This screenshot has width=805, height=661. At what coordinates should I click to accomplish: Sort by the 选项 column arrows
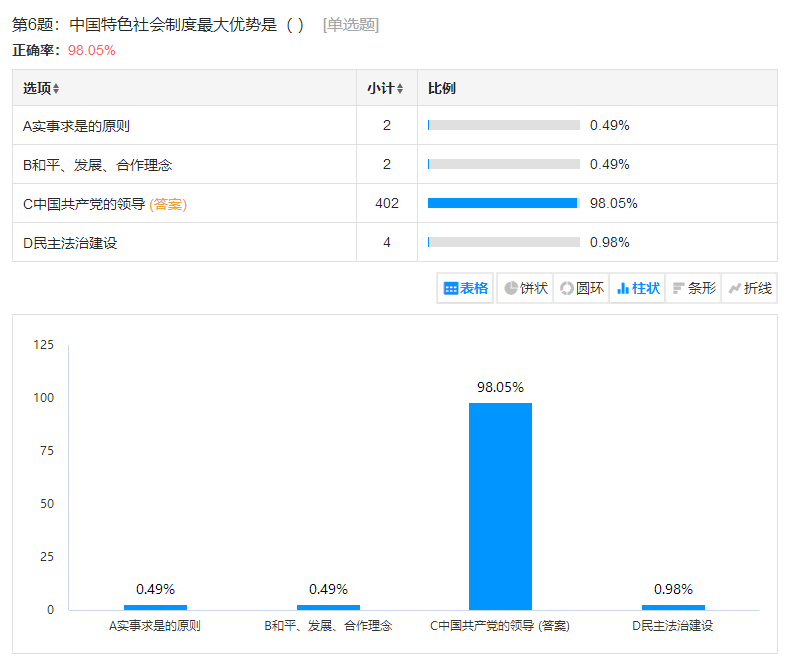(x=56, y=89)
